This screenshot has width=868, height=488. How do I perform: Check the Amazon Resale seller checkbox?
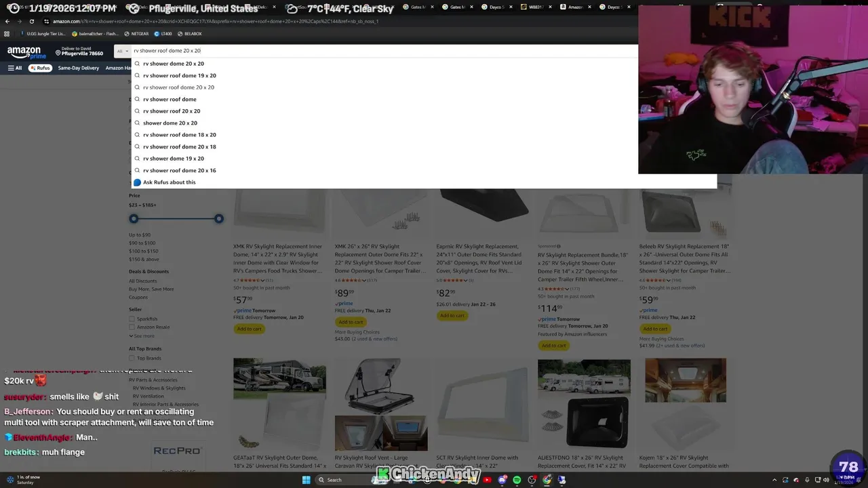click(132, 327)
